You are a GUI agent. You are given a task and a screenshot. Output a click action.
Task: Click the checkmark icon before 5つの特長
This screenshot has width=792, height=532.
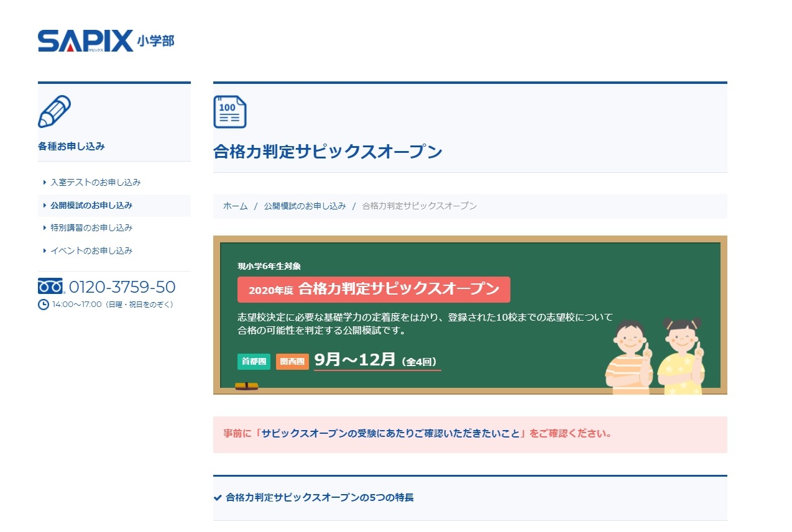point(217,497)
